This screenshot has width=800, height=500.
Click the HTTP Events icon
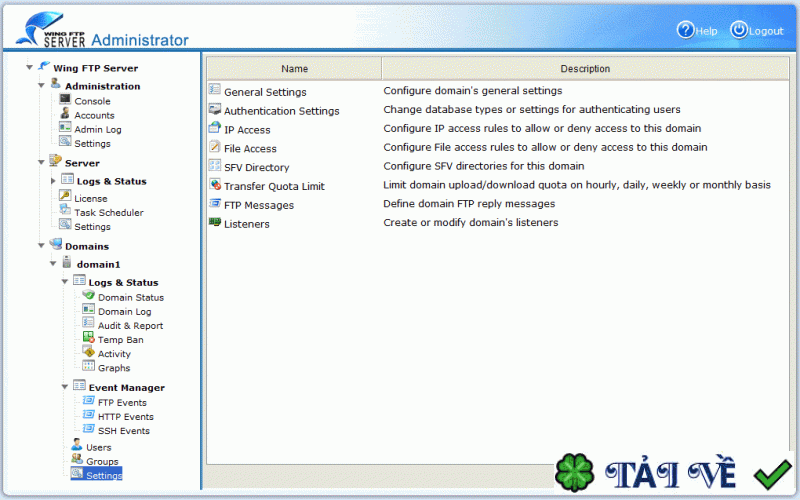pos(89,414)
